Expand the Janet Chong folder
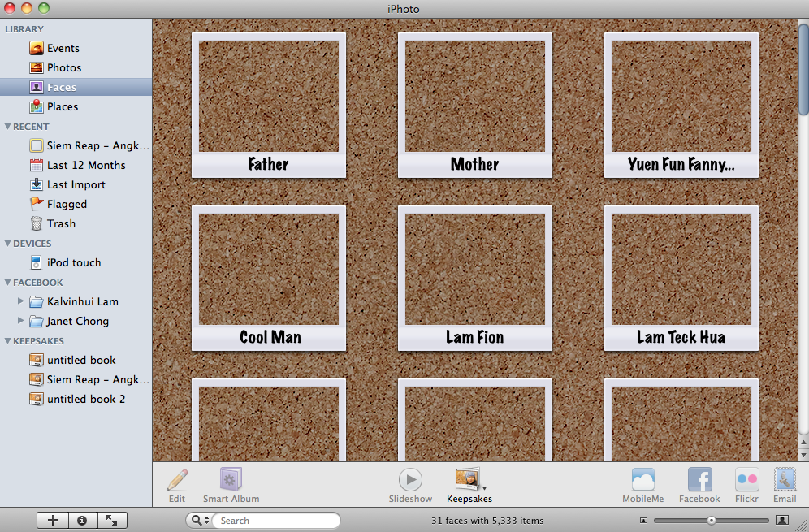This screenshot has height=532, width=809. 20,321
